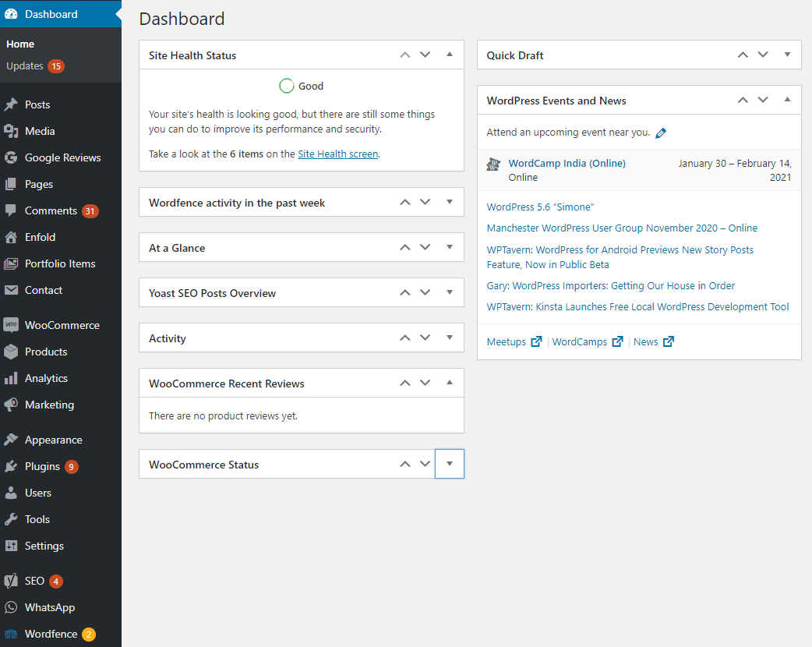Click the WooCommerce logo icon
Viewport: 812px width, 647px height.
pos(11,325)
